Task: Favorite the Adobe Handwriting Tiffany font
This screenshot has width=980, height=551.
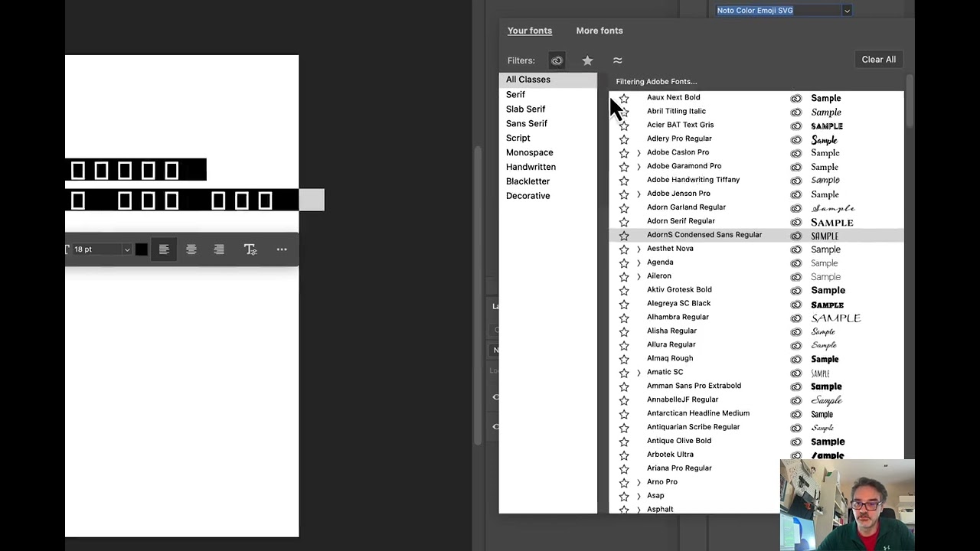Action: click(624, 181)
